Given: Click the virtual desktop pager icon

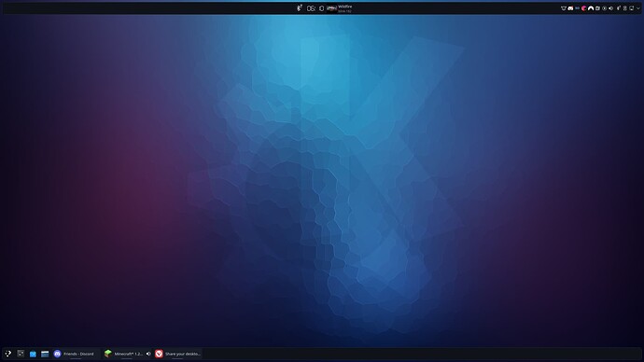Looking at the screenshot, I should pyautogui.click(x=21, y=354).
